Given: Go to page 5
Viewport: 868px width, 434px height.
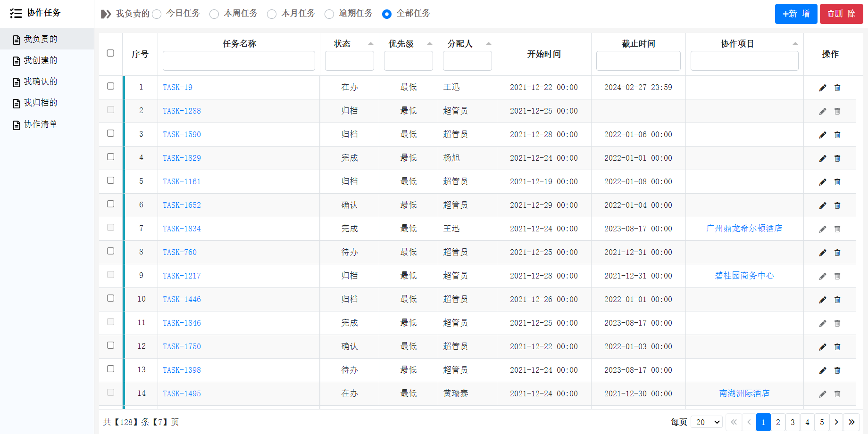Looking at the screenshot, I should 822,422.
